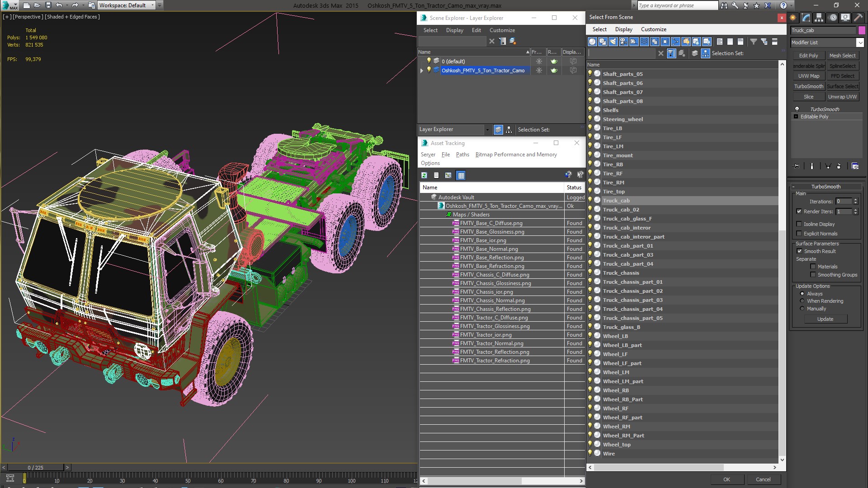Toggle TurboSmooth modifier lightbulb in stack
The image size is (868, 488).
pos(797,109)
